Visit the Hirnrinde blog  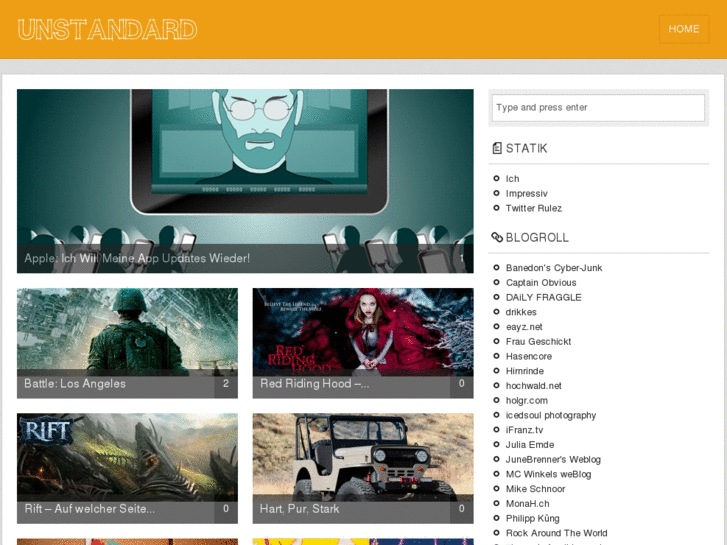pos(524,371)
